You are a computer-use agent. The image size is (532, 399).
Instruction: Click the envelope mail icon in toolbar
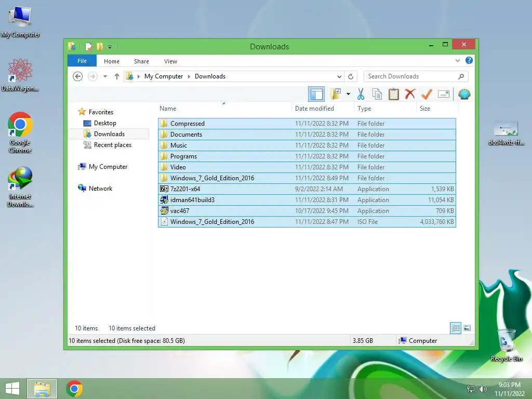[x=444, y=94]
